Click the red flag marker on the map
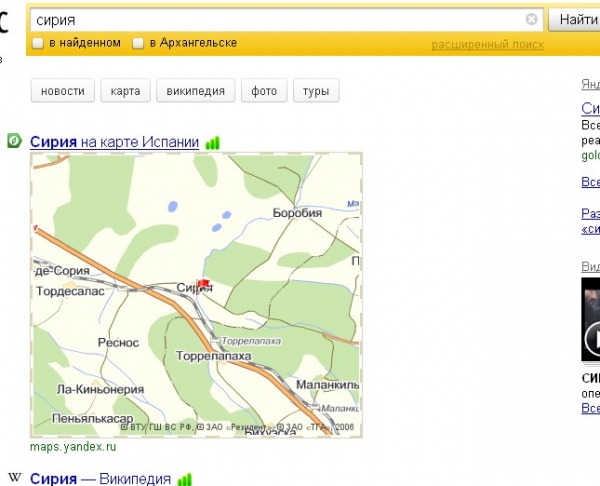 click(x=203, y=284)
